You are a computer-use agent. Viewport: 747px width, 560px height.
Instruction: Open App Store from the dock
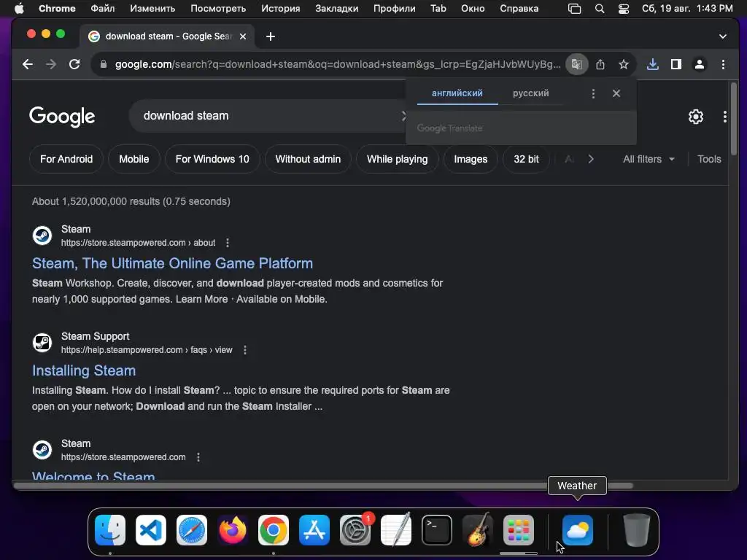(314, 530)
